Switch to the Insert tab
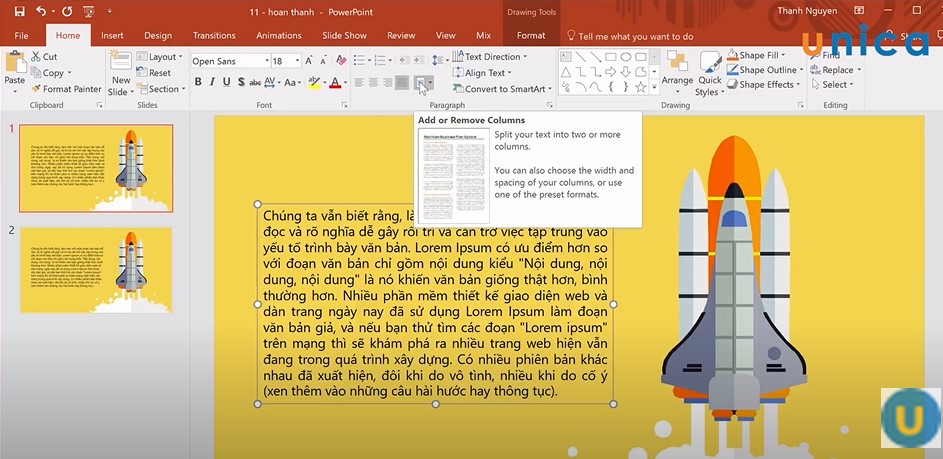 pyautogui.click(x=112, y=35)
